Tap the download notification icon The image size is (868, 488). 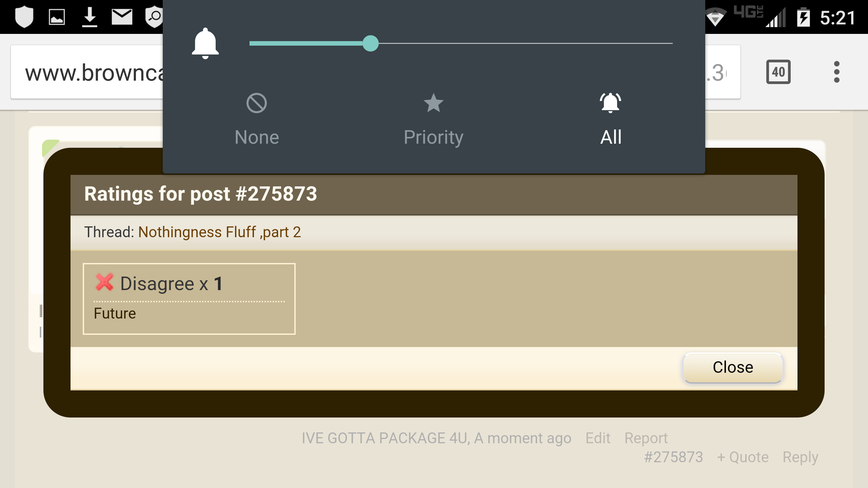[90, 17]
